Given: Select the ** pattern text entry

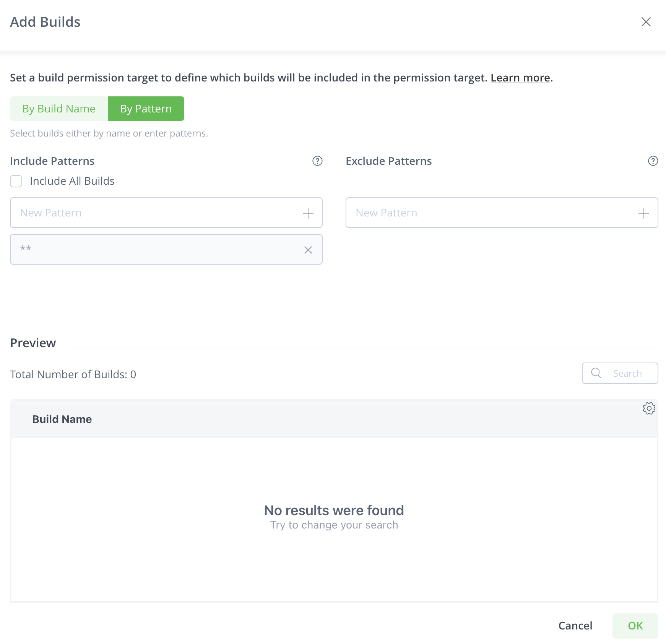Looking at the screenshot, I should pos(153,249).
